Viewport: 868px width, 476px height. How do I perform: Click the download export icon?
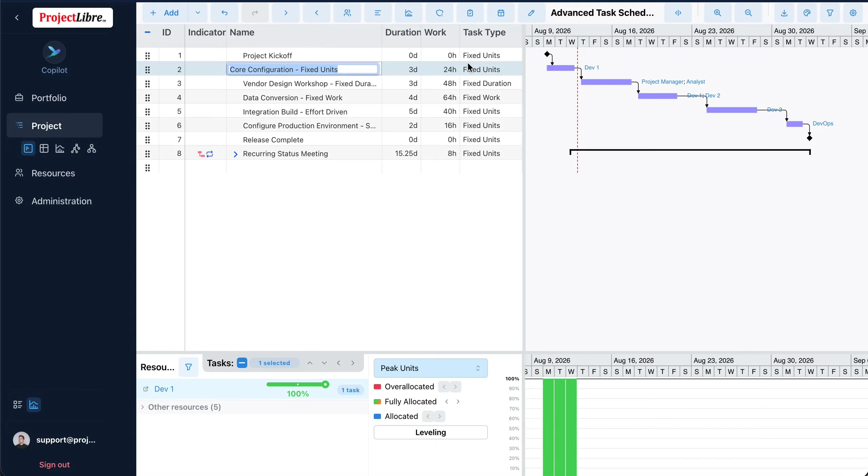[x=784, y=13]
